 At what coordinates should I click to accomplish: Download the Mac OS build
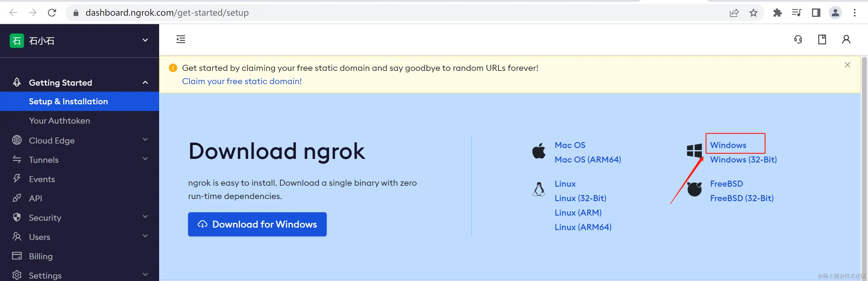pos(570,145)
